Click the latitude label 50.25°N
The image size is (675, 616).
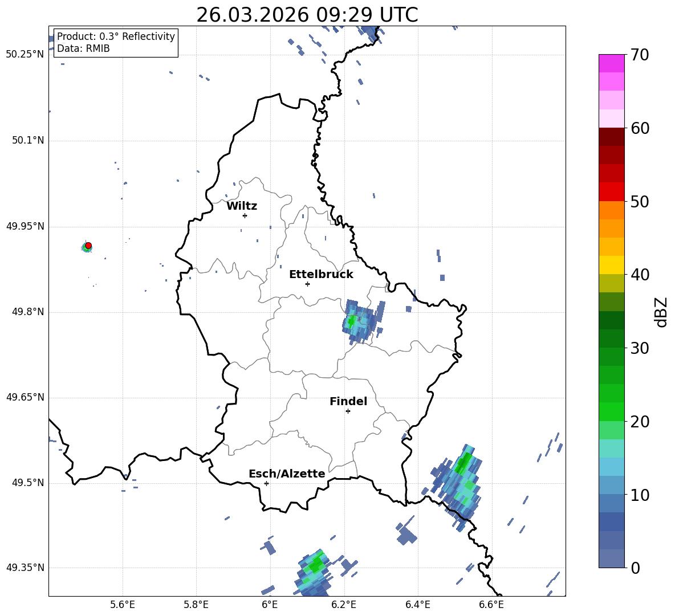pos(25,55)
